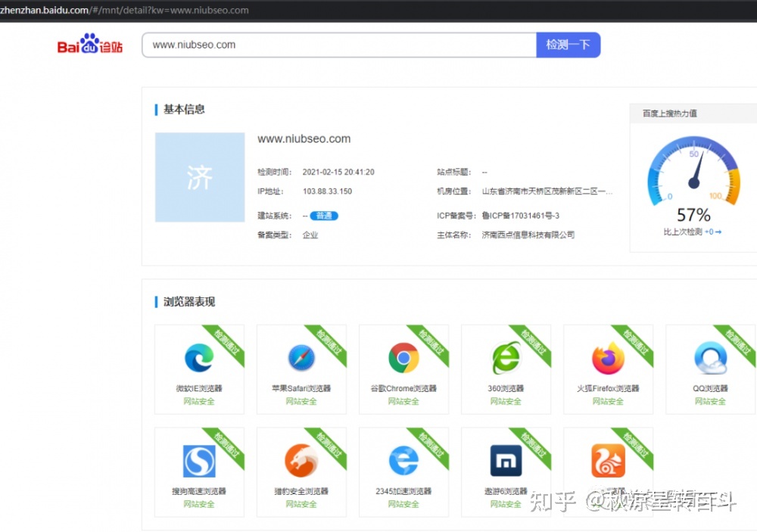757x532 pixels.
Task: Select the 搜狗高速浏览器 browser icon
Action: [x=199, y=460]
